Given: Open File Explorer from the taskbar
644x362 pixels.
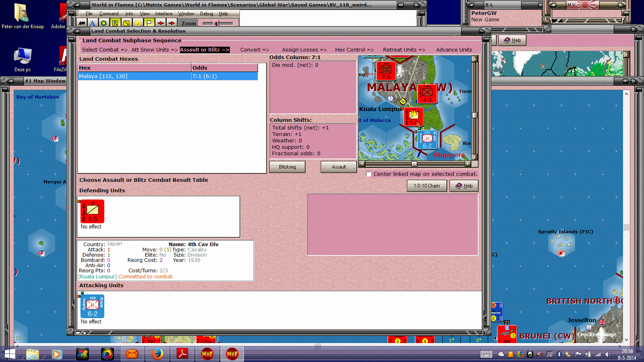Looking at the screenshot, I should point(32,354).
